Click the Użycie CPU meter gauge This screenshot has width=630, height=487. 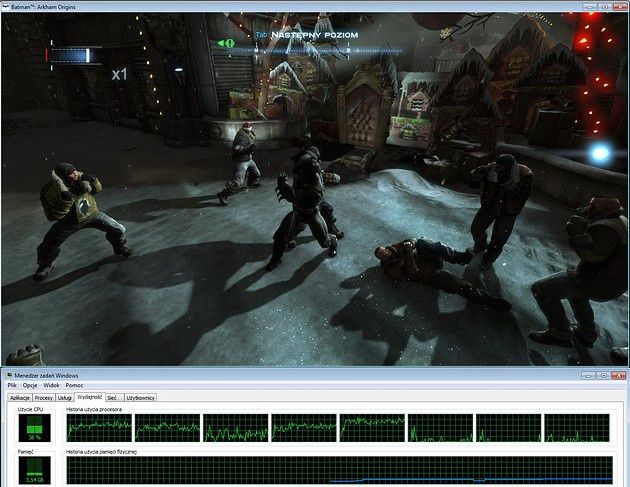click(35, 428)
